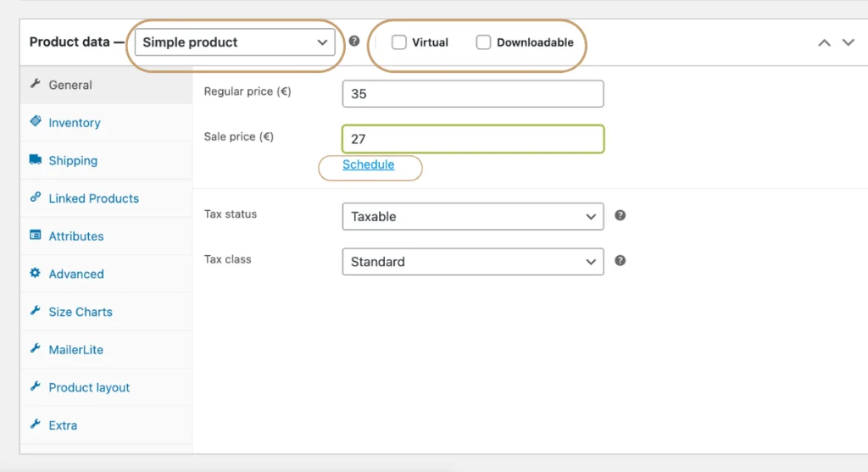Open help tooltip for Tax status

click(620, 215)
